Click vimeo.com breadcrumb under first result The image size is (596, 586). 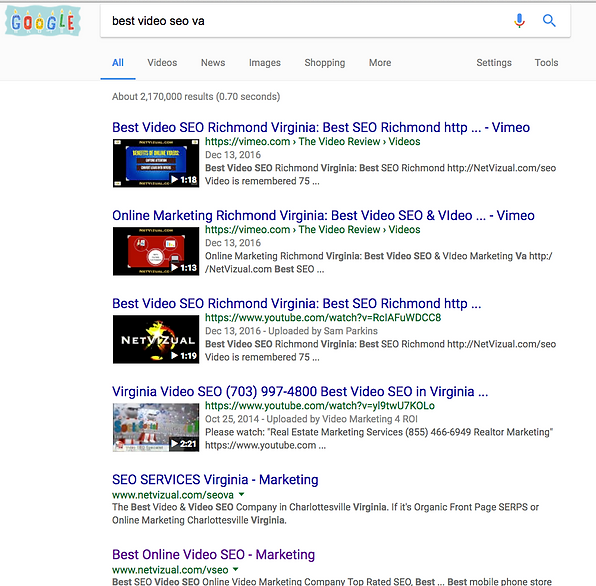click(312, 142)
